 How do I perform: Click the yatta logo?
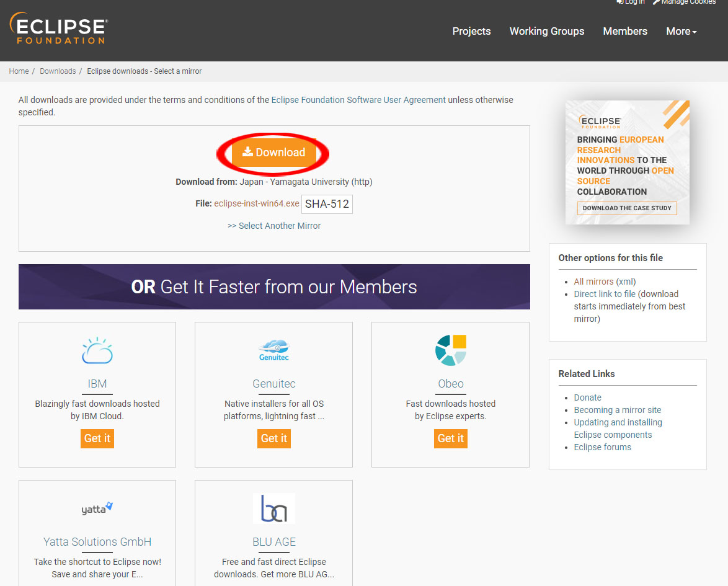[97, 508]
